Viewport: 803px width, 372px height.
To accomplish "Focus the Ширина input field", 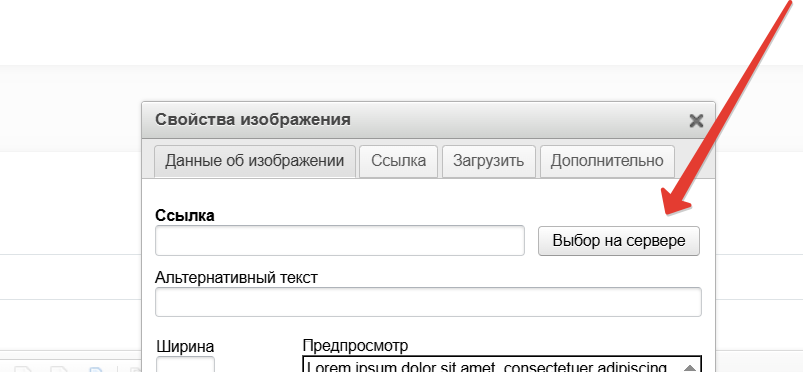I will point(185,364).
